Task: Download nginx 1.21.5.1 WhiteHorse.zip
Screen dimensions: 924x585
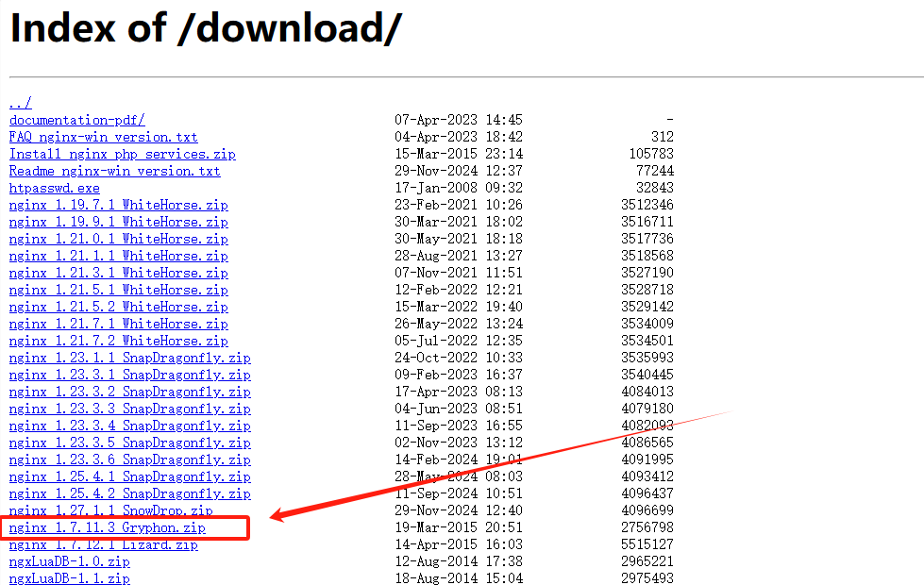Action: [x=118, y=291]
